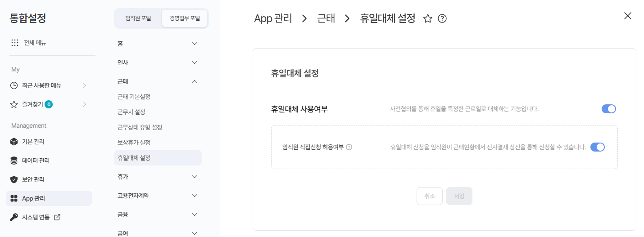Click info icon next to 임직원 직접신청 허용여부
Image resolution: width=644 pixels, height=237 pixels.
click(x=349, y=147)
